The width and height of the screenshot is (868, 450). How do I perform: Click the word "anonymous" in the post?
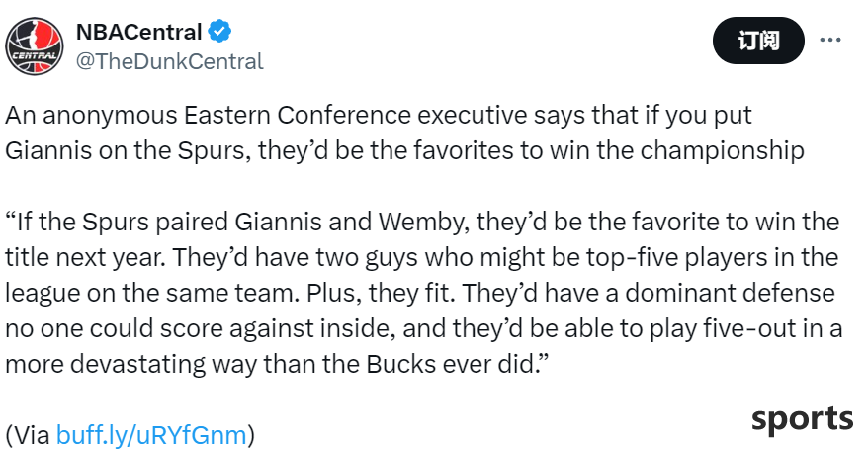pyautogui.click(x=111, y=116)
